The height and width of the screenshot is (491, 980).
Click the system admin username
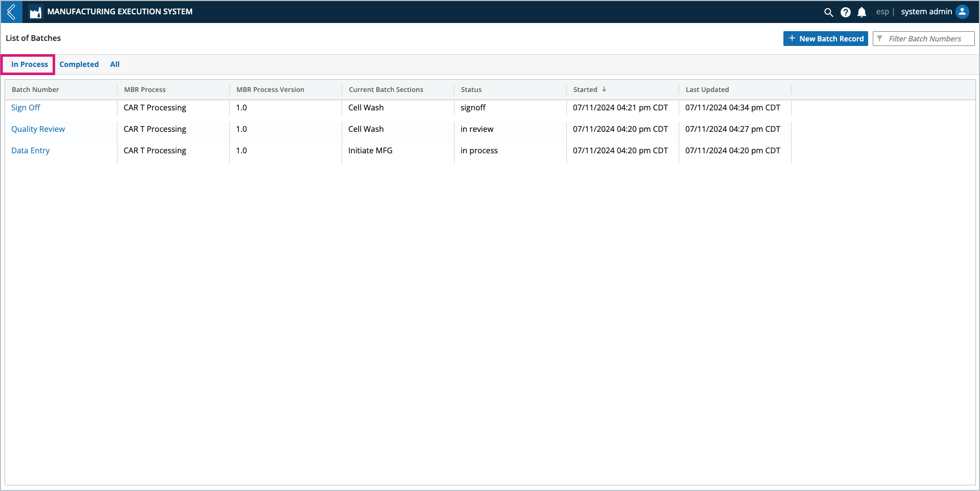[926, 12]
